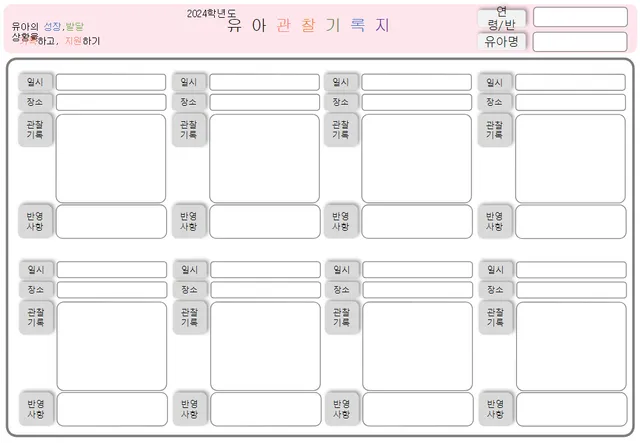Select 관찰기록 label in bottom row's second block
This screenshot has width=640, height=443.
point(191,317)
